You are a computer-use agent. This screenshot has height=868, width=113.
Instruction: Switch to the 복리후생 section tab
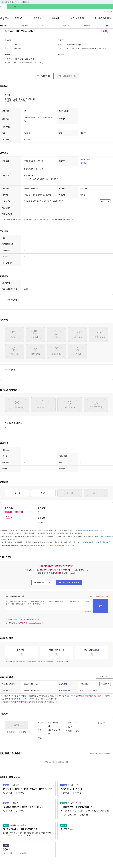[x=66, y=26]
